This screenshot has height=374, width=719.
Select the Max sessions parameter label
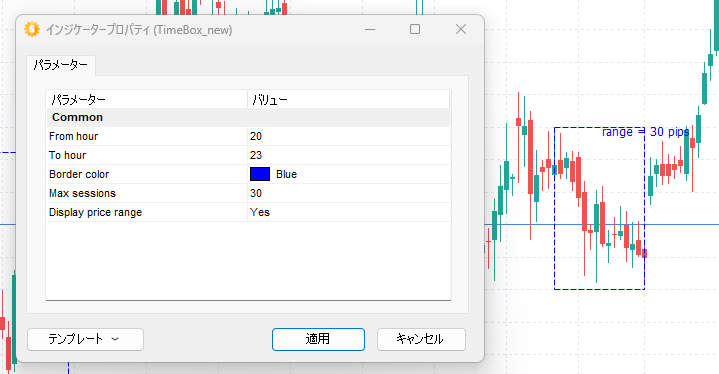82,193
